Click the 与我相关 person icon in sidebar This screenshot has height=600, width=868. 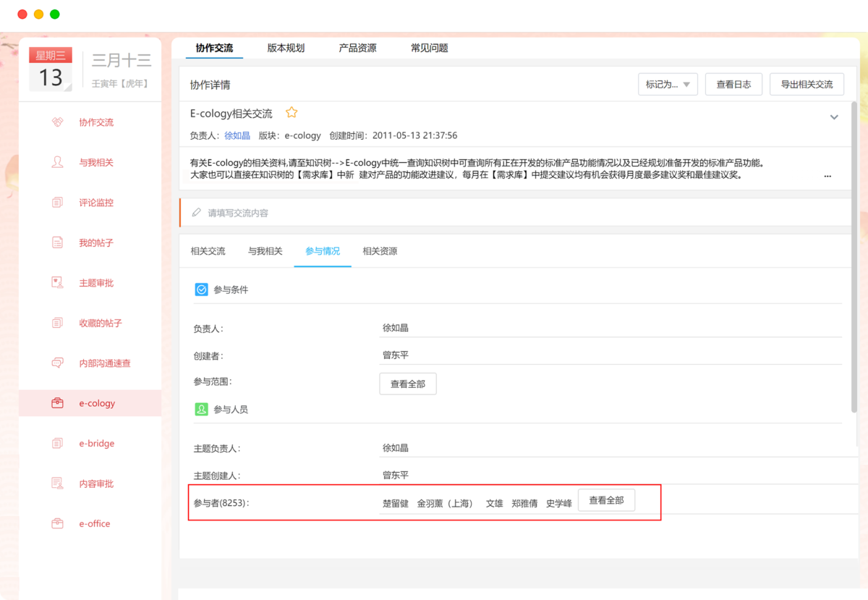click(x=57, y=162)
